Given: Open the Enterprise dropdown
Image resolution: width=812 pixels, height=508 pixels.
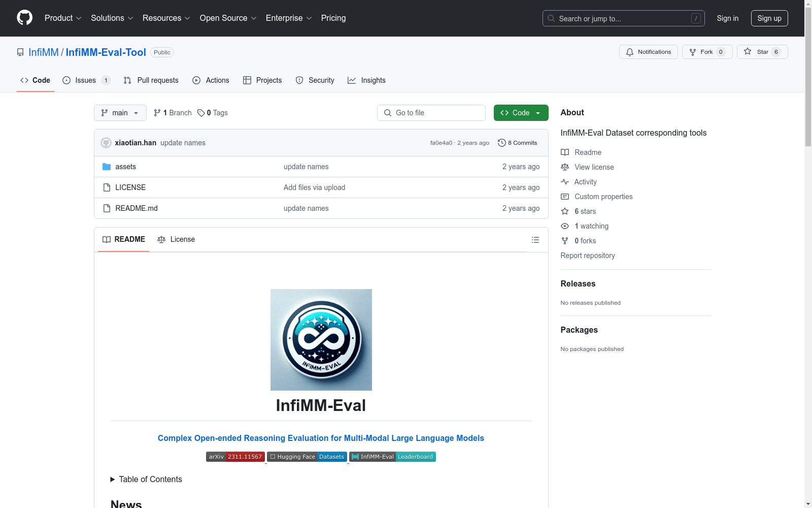Looking at the screenshot, I should coord(289,18).
